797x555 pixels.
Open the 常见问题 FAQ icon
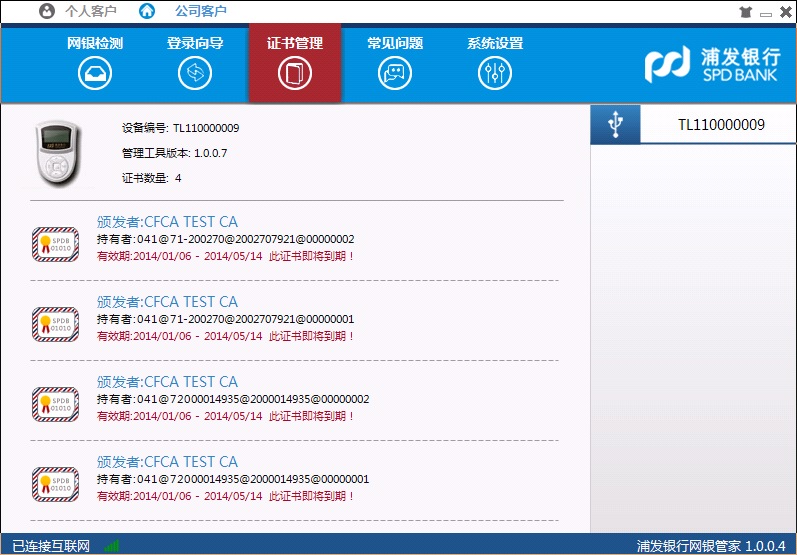[x=395, y=72]
